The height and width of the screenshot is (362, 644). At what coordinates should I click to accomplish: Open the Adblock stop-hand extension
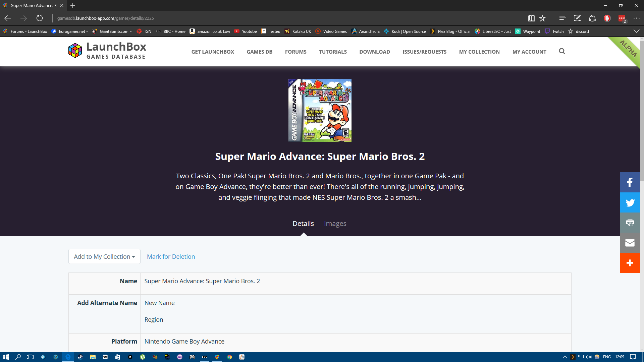click(607, 18)
